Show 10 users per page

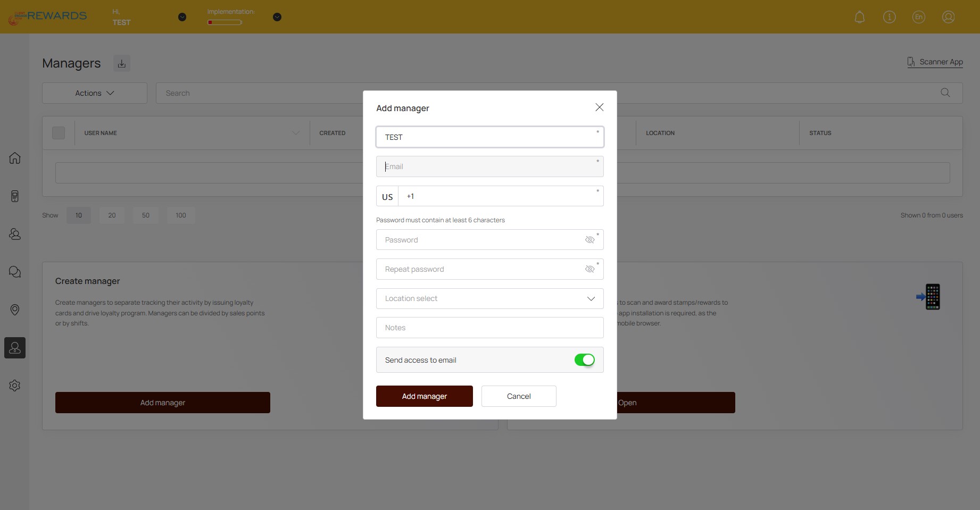click(79, 215)
